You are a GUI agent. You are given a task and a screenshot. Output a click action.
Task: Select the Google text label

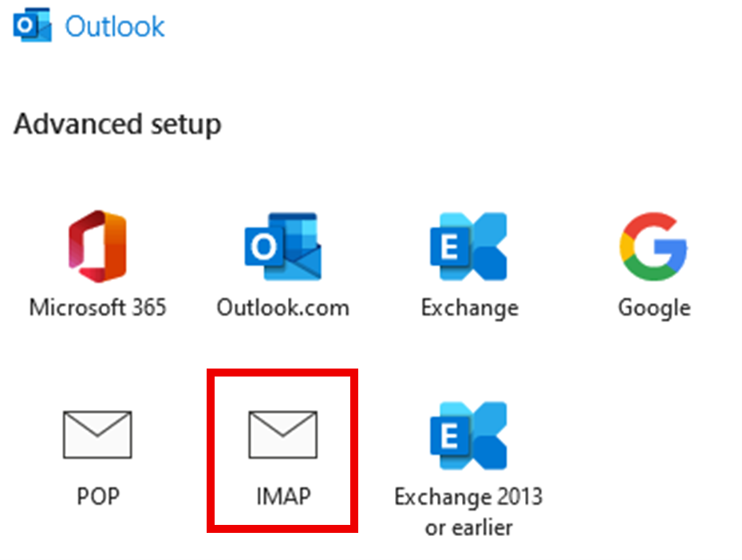coord(654,309)
